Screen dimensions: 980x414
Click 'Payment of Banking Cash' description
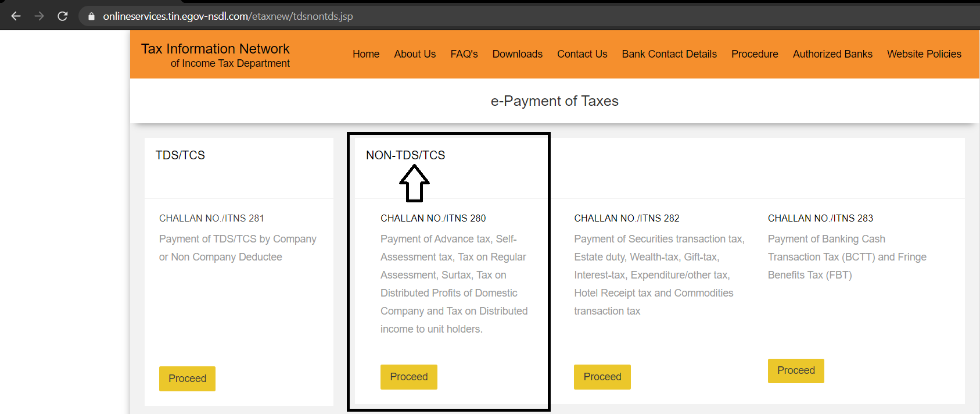pyautogui.click(x=847, y=257)
